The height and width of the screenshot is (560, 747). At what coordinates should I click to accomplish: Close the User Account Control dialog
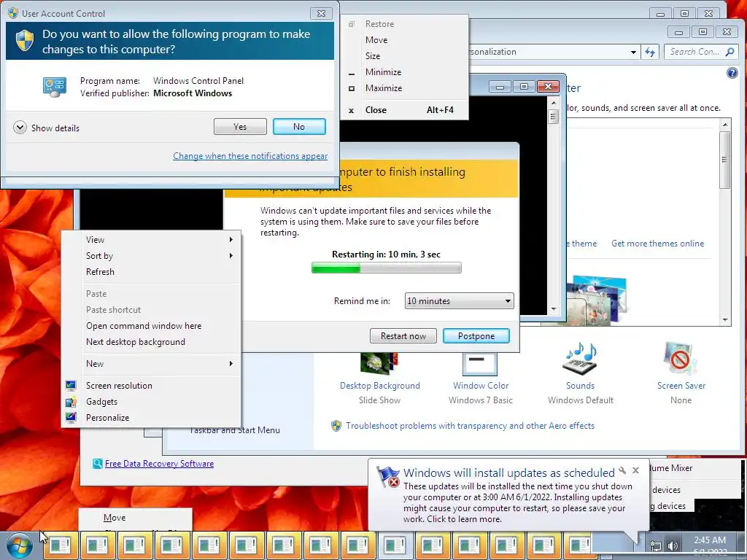click(x=321, y=13)
